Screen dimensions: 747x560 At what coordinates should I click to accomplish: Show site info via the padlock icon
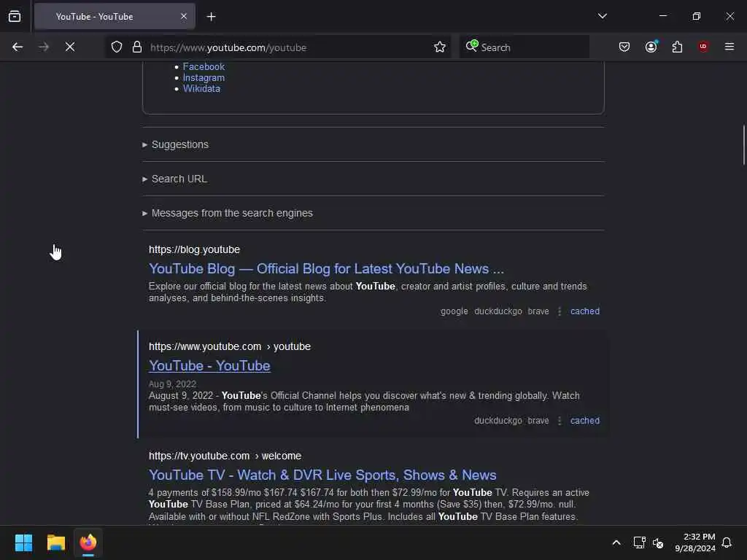tap(137, 47)
